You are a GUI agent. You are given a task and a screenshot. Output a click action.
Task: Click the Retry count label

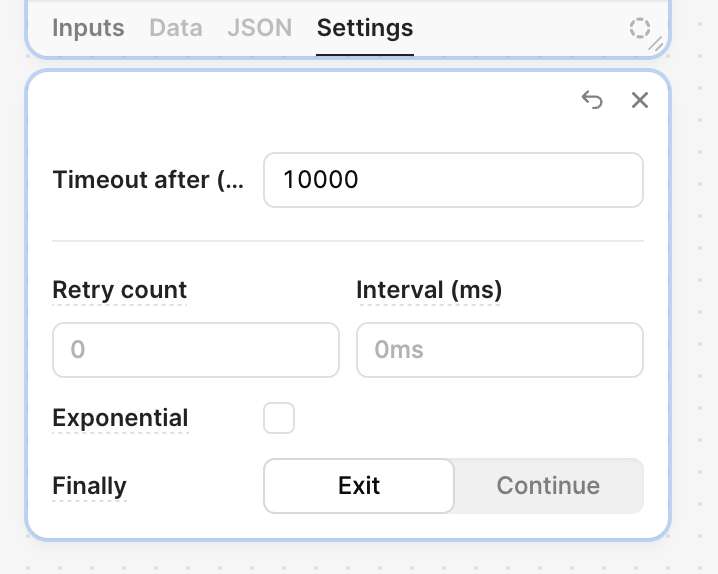pyautogui.click(x=120, y=290)
